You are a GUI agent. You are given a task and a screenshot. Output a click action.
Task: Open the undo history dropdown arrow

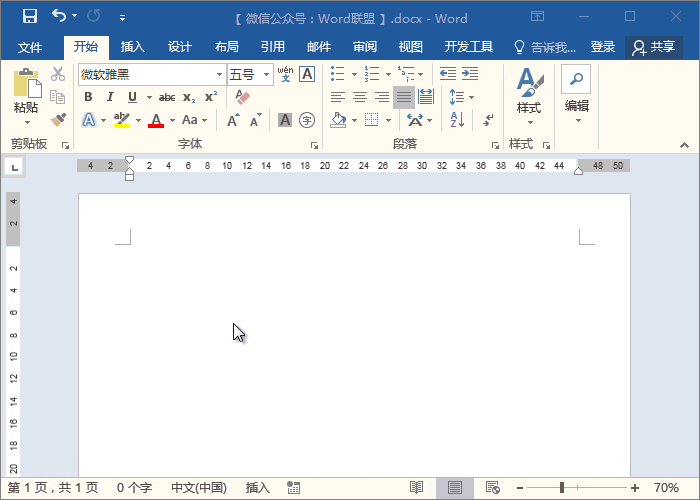click(75, 16)
